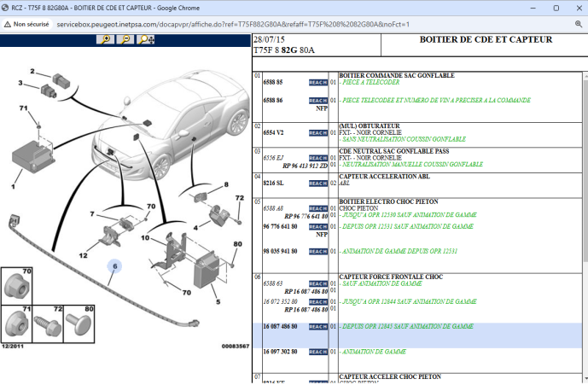Click REACH badge for part 16 097 302 80
The width and height of the screenshot is (588, 385).
(318, 352)
